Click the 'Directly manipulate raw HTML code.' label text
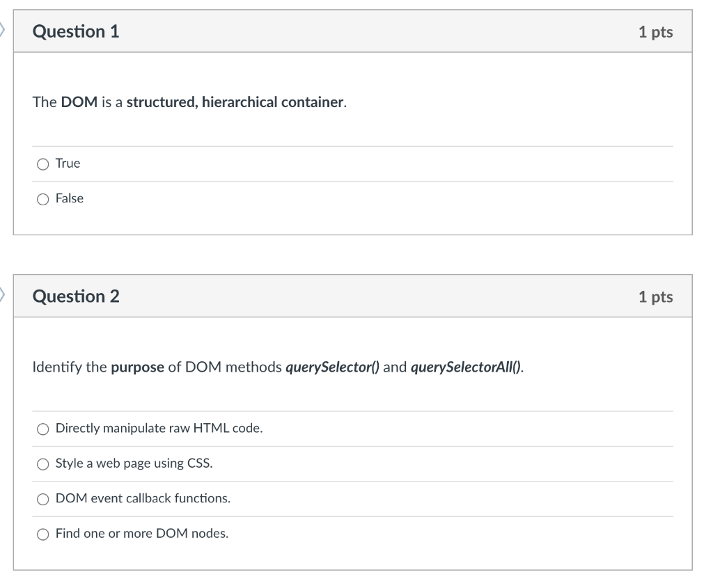Screen dimensions: 713x588 click(159, 428)
